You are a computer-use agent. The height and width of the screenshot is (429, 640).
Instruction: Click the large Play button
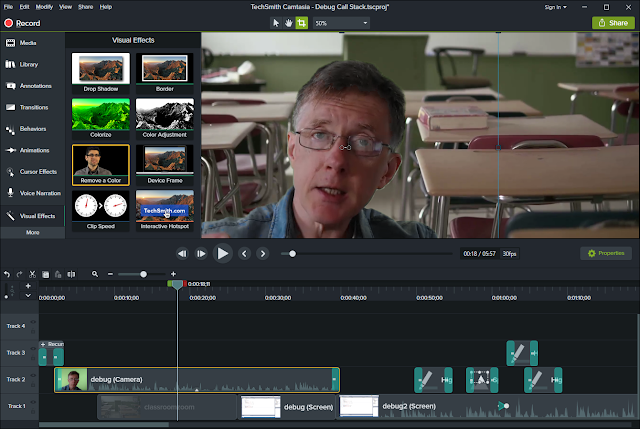(222, 253)
